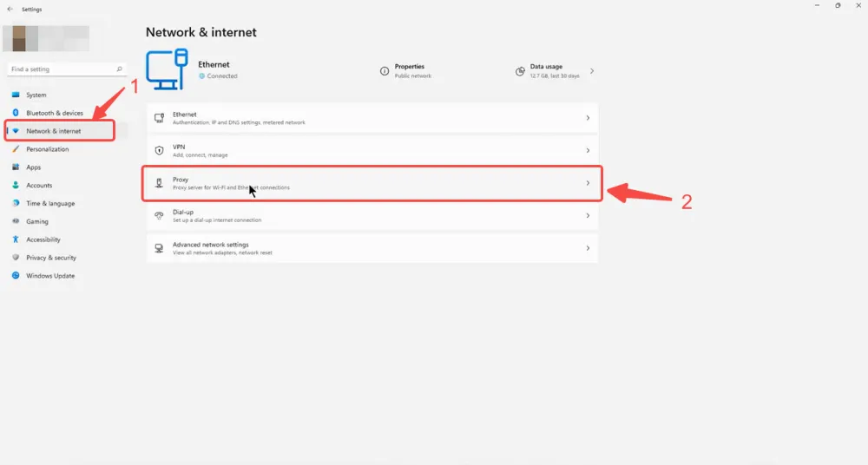Restore down the Settings window
868x465 pixels.
tap(838, 5)
